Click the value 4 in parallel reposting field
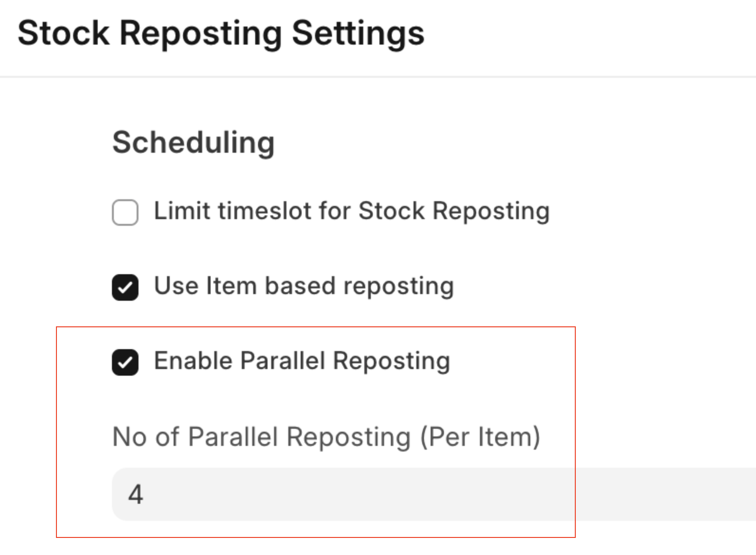This screenshot has width=756, height=555. (x=136, y=494)
